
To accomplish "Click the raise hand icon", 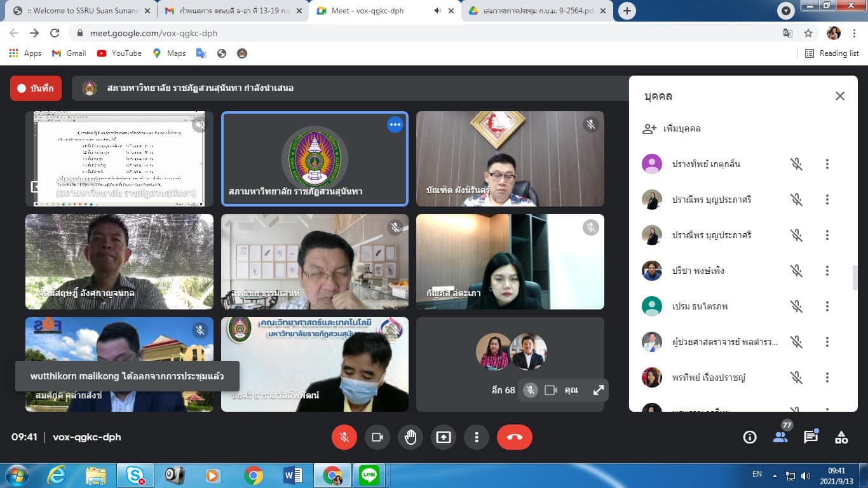I will pos(410,437).
